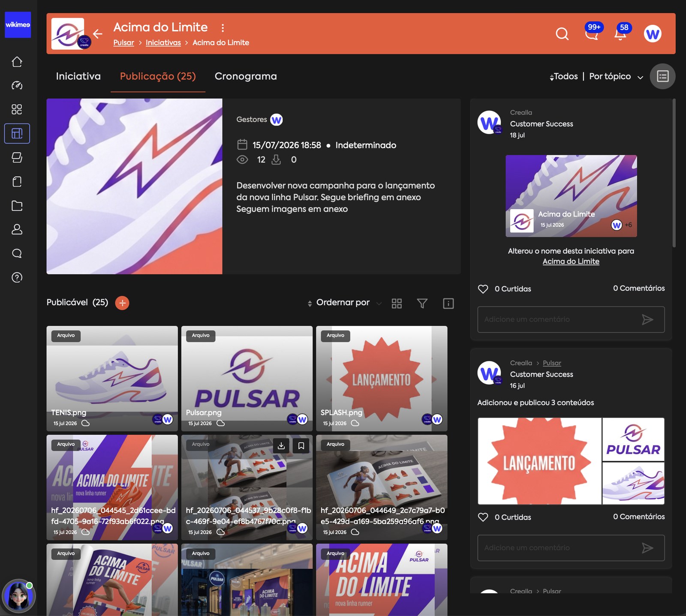
Task: Click the initiative logo in header
Action: point(68,33)
